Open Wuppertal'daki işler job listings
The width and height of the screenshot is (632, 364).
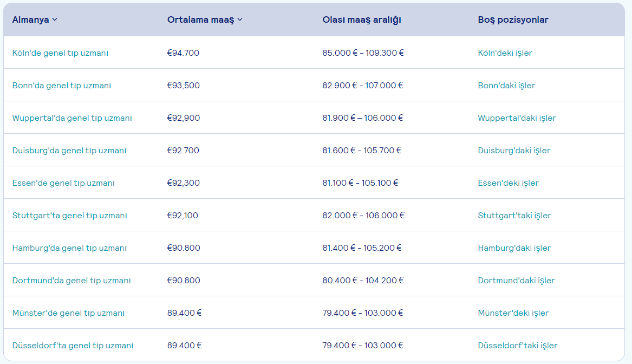tap(517, 118)
